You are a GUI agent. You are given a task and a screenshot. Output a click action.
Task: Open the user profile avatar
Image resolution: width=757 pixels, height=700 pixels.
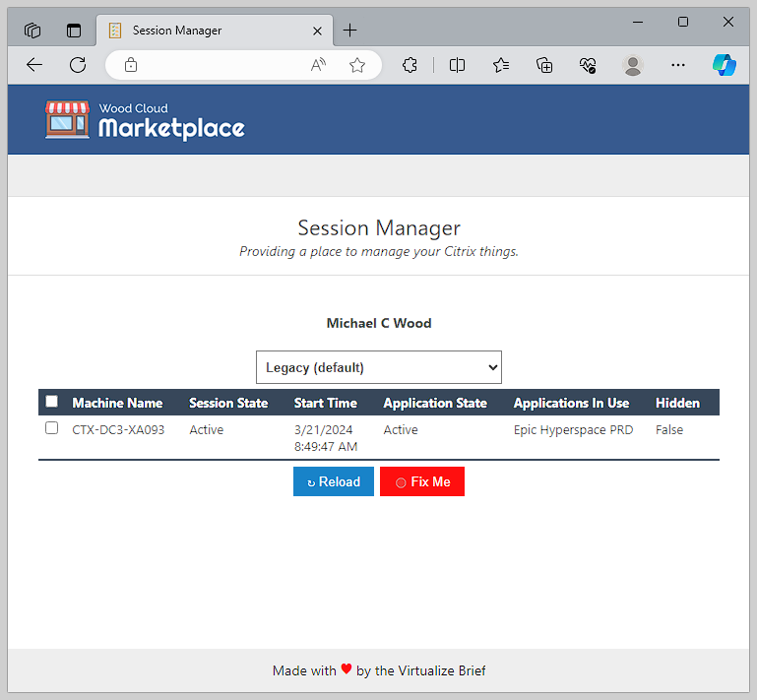[632, 65]
